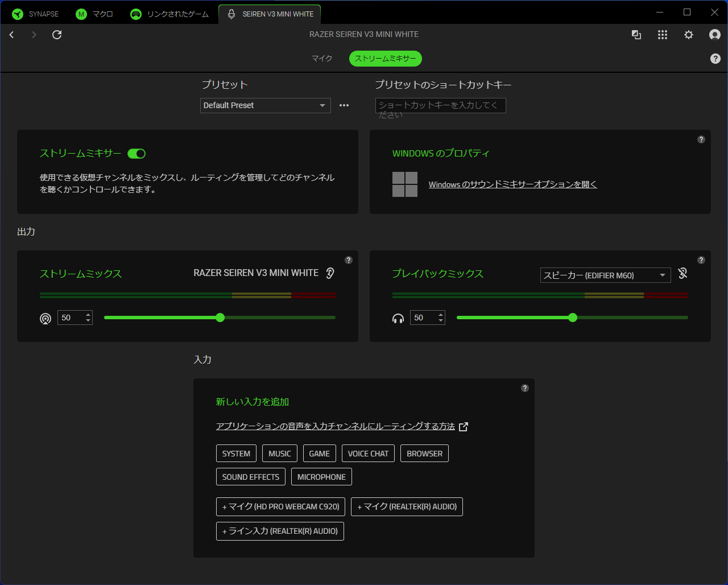The image size is (728, 585).
Task: Click the help icon in the Stream Mix panel
Action: click(x=349, y=260)
